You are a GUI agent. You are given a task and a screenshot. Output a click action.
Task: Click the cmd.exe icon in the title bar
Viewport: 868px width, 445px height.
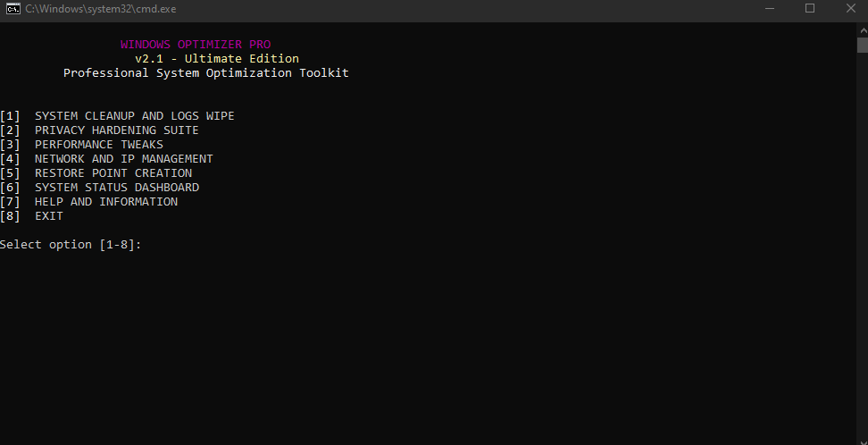coord(13,8)
